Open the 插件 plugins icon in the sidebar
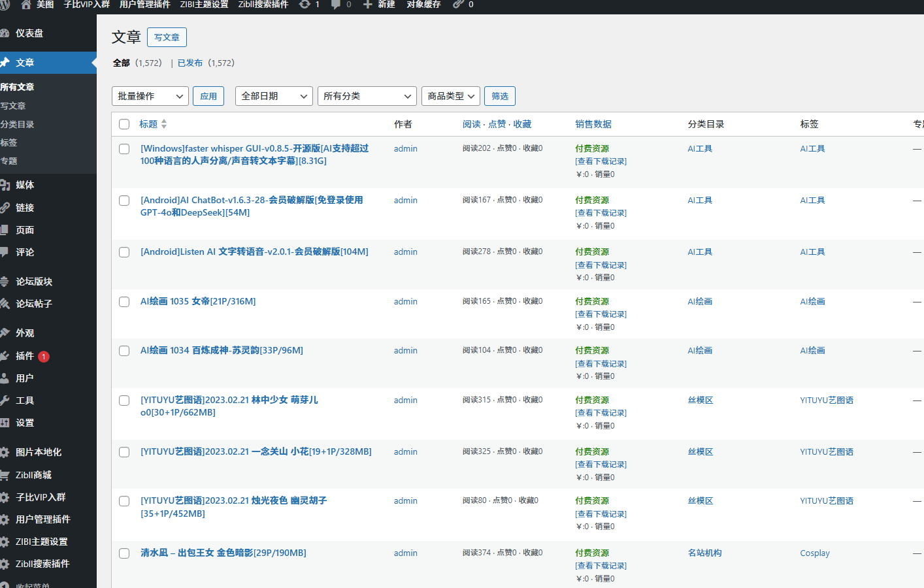 [5, 355]
